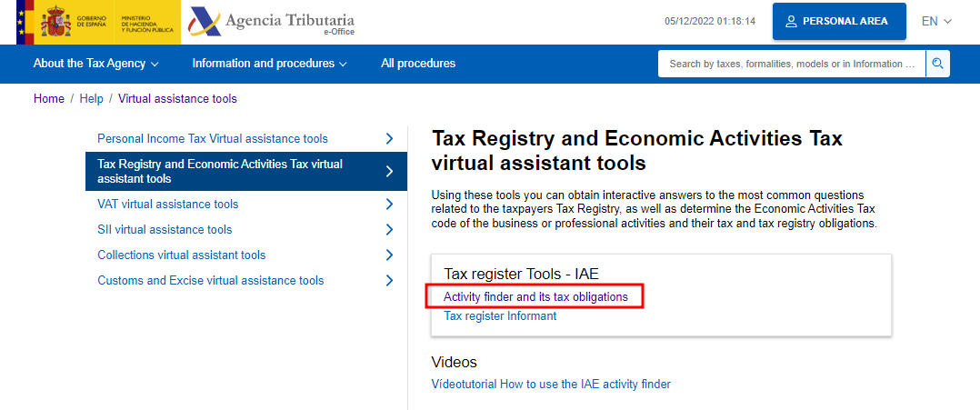Open the IAE activity finder videotutorial
The image size is (980, 410).
click(x=551, y=385)
